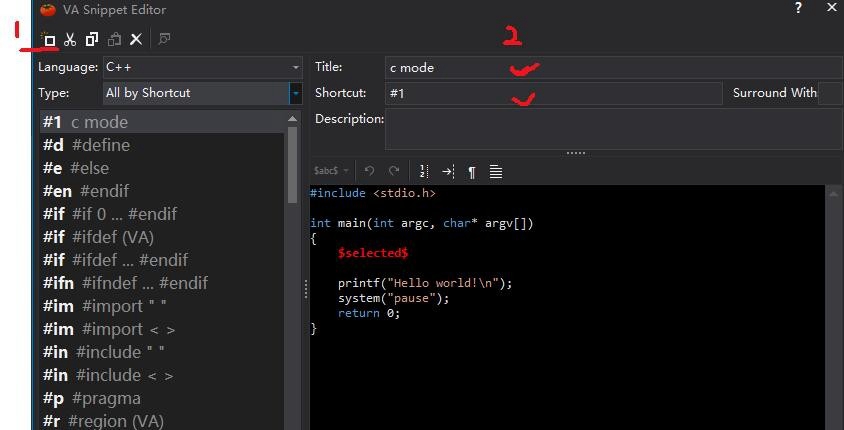Select the #ifndef ... #endif snippet

tap(163, 283)
